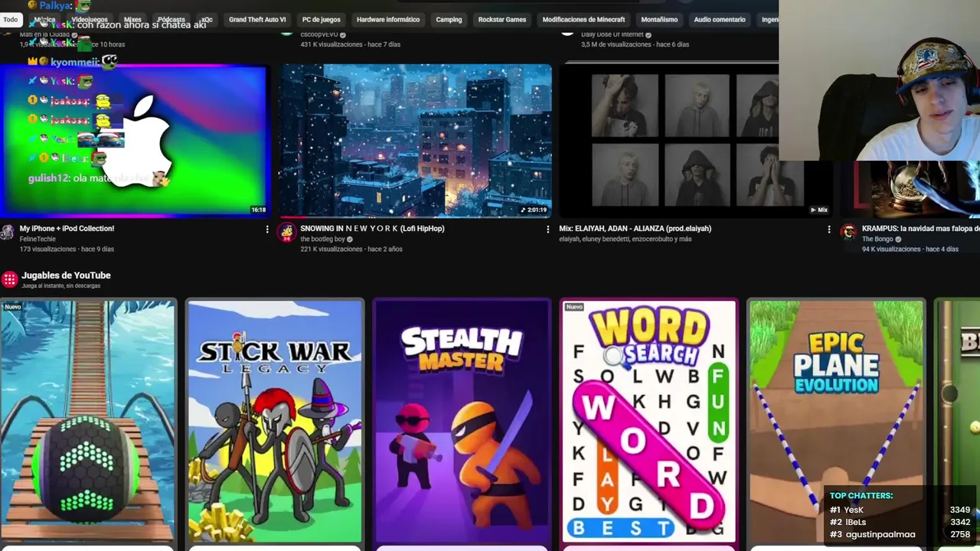Viewport: 980px width, 551px height.
Task: Open the menu for SNOWING IN NEW YORK video
Action: click(x=547, y=229)
